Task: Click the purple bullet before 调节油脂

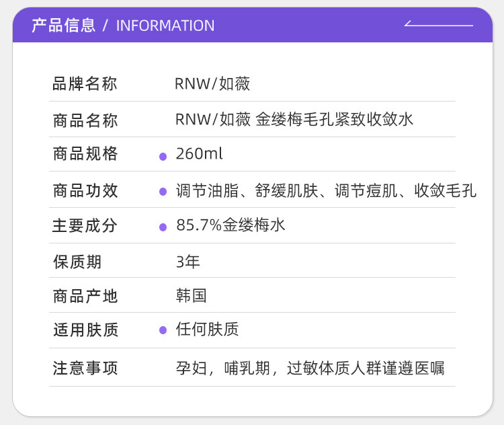Action: pos(163,192)
